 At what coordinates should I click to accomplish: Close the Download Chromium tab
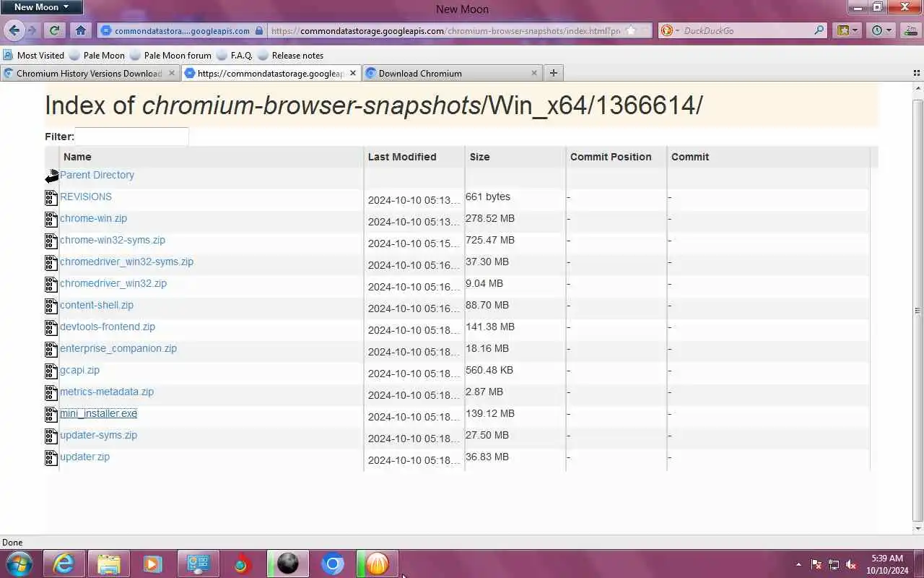click(534, 73)
